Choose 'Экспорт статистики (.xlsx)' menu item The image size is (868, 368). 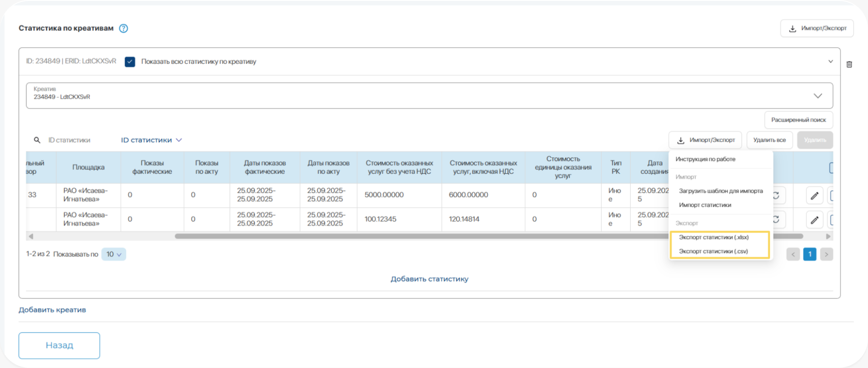click(713, 237)
